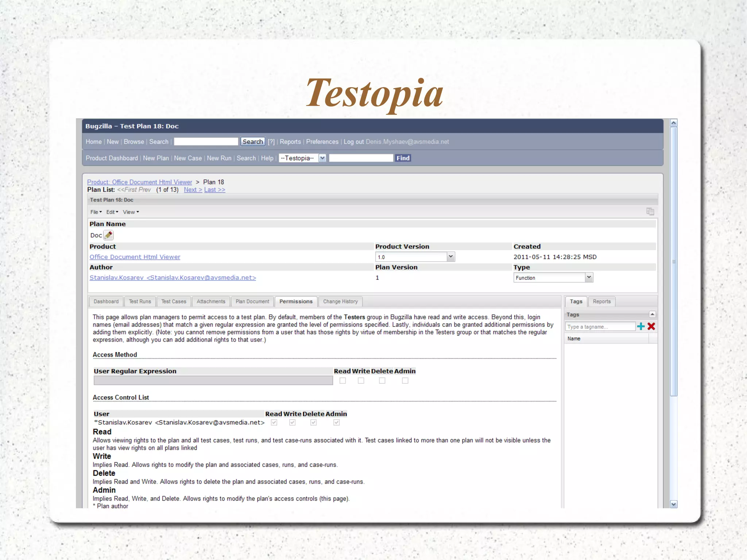Click the vertical scrollbar thumb
The image size is (747, 560).
coord(674,261)
